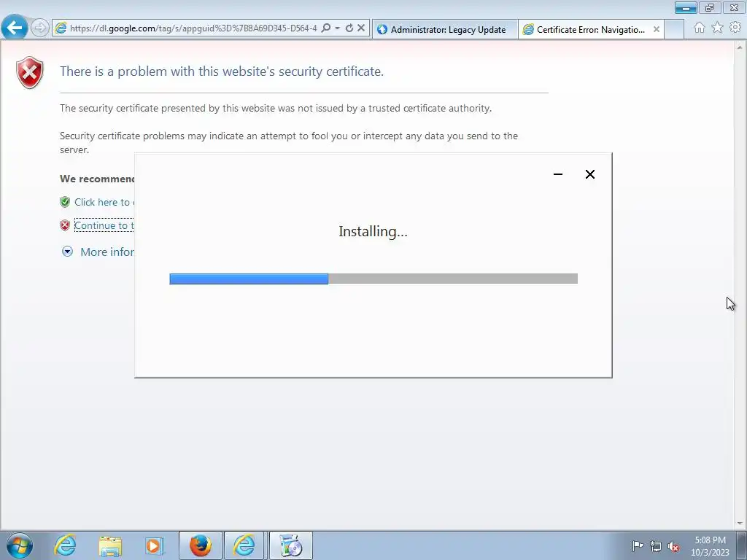Open Windows Explorer folder taskbar icon

110,545
